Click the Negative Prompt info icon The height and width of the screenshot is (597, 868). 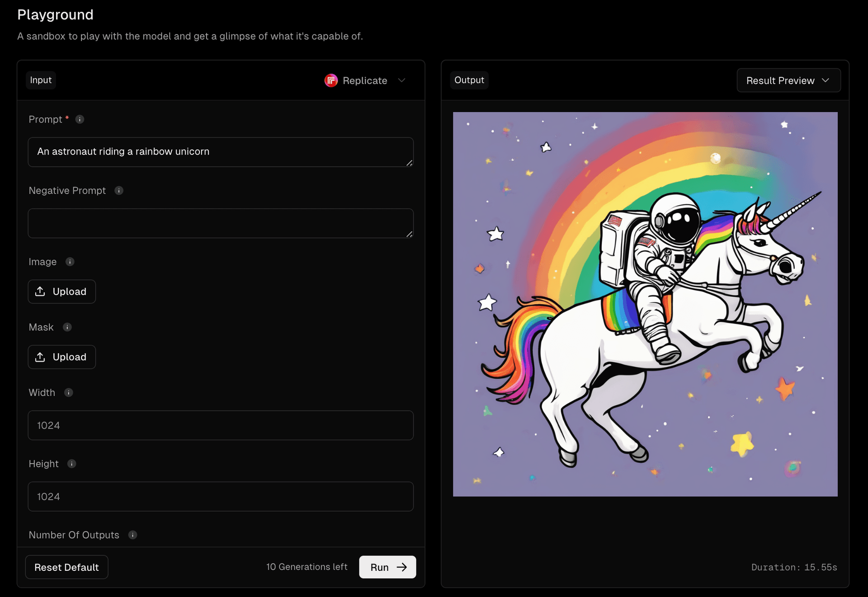click(119, 191)
